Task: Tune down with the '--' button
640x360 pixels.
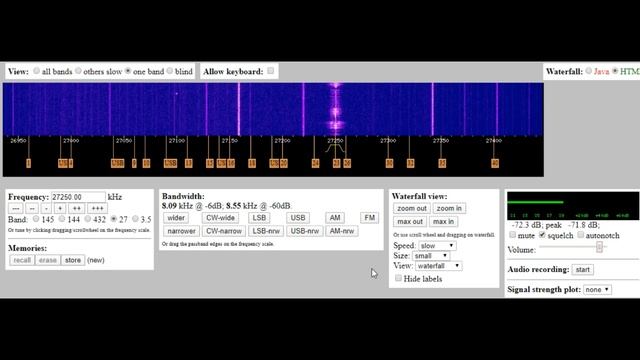Action: click(x=32, y=209)
